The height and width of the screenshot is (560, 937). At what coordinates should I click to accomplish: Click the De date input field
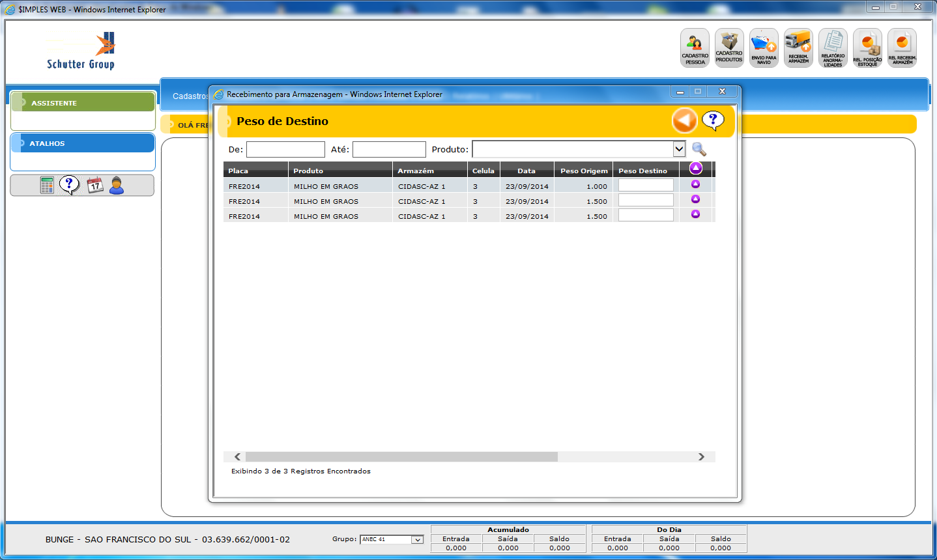click(285, 150)
